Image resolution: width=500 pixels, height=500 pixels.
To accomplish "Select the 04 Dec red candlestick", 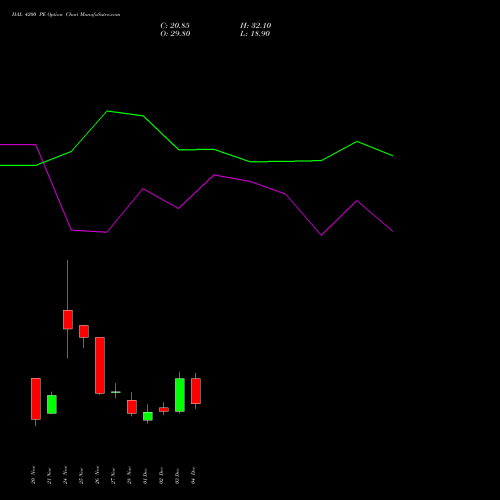I will click(x=196, y=391).
